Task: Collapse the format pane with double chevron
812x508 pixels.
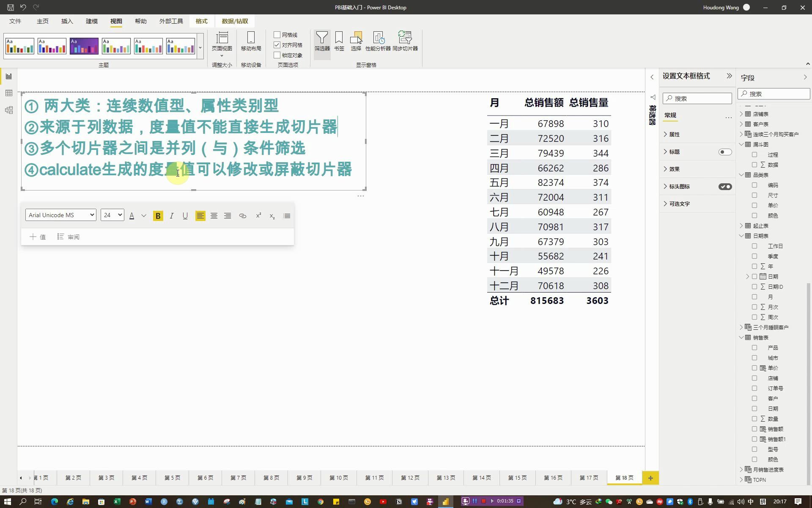Action: pyautogui.click(x=729, y=76)
